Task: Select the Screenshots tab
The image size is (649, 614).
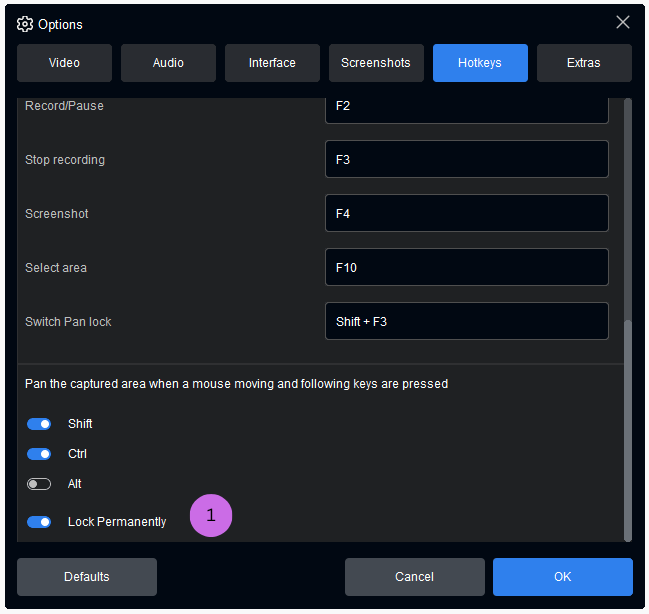Action: (376, 63)
